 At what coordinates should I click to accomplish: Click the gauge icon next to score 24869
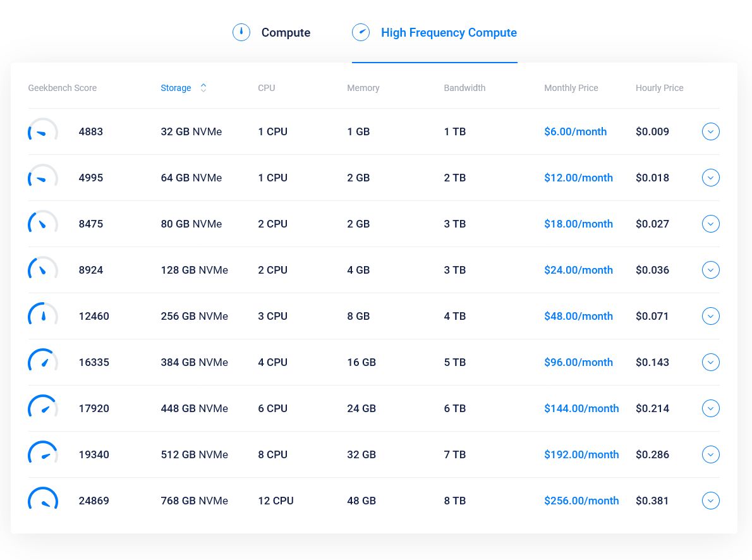[x=43, y=501]
